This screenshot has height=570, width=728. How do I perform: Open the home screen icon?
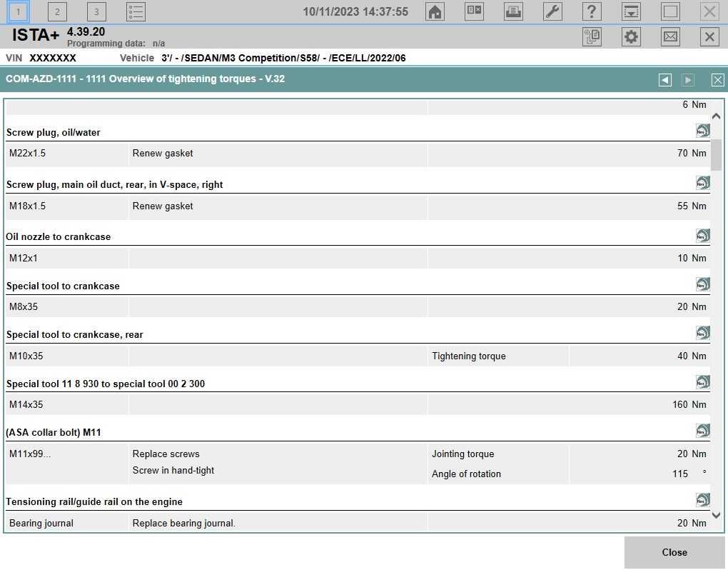[435, 11]
